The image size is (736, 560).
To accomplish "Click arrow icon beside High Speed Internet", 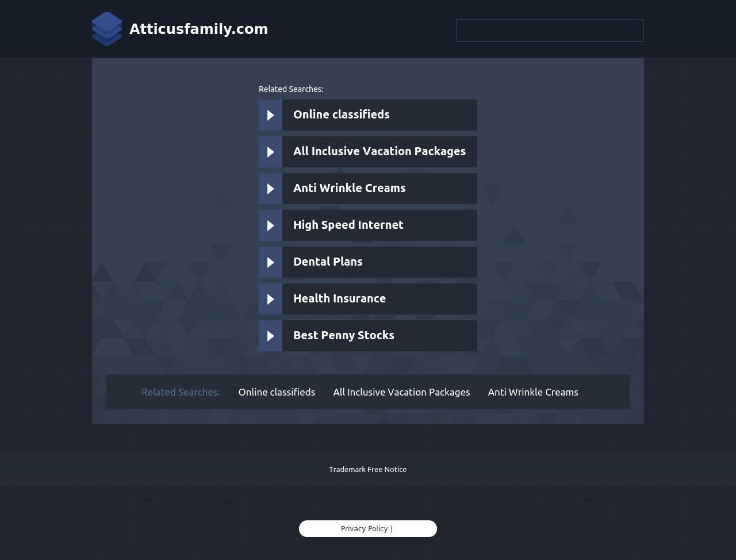I will pyautogui.click(x=270, y=225).
